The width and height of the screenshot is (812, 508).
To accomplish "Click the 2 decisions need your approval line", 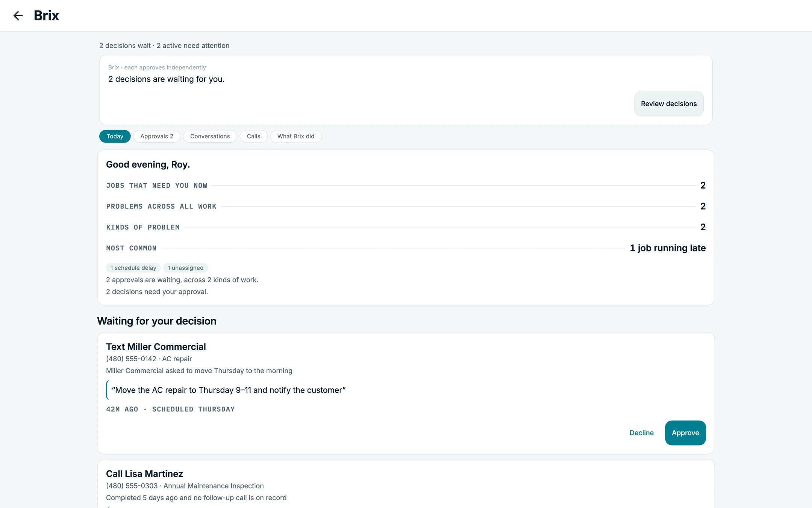I will (x=157, y=292).
